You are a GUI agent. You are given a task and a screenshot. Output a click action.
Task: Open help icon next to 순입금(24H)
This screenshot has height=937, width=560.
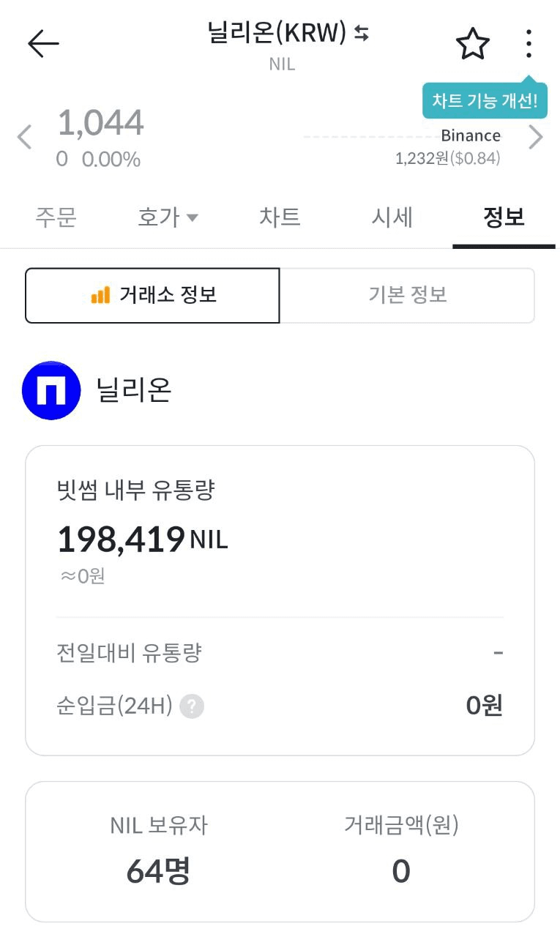192,706
